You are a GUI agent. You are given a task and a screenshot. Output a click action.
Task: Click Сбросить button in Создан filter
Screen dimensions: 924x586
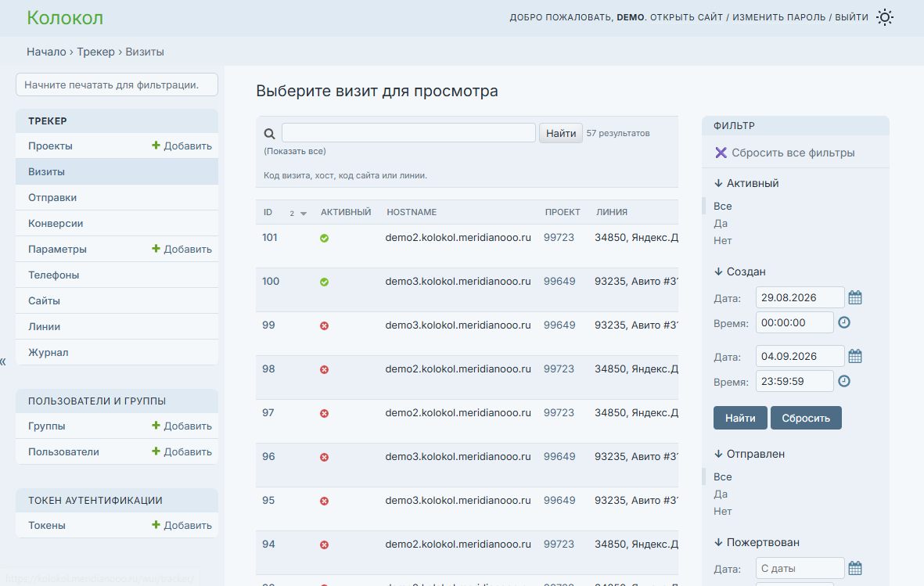[x=806, y=418]
